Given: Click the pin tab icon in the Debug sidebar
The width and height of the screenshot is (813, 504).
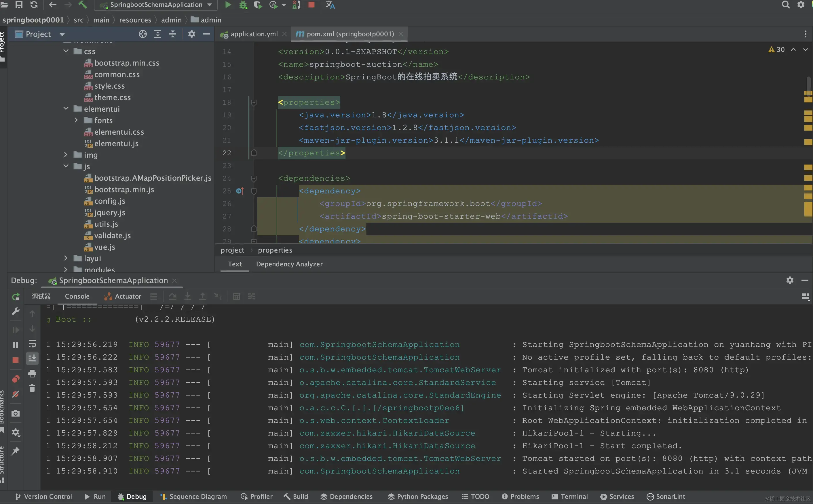Looking at the screenshot, I should pyautogui.click(x=16, y=451).
